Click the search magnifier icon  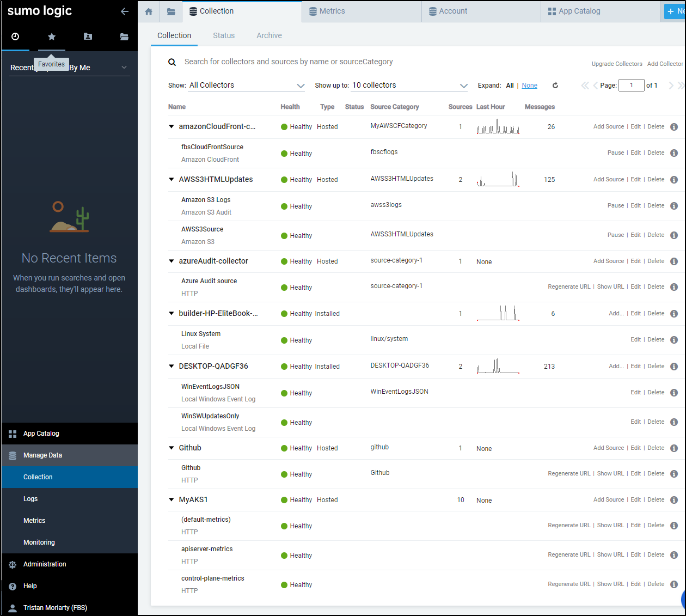172,62
